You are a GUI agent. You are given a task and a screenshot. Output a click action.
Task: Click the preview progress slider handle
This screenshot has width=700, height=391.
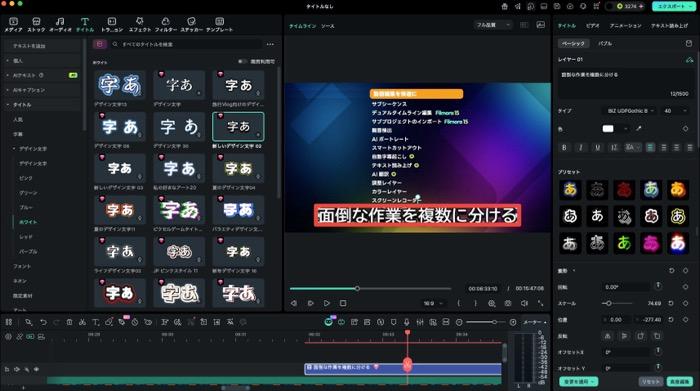pyautogui.click(x=357, y=288)
